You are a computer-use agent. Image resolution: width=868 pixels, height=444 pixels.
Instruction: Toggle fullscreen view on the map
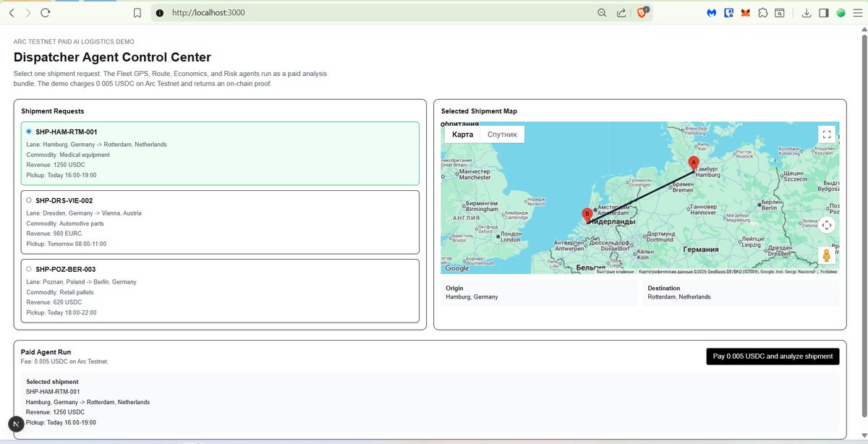(x=827, y=135)
